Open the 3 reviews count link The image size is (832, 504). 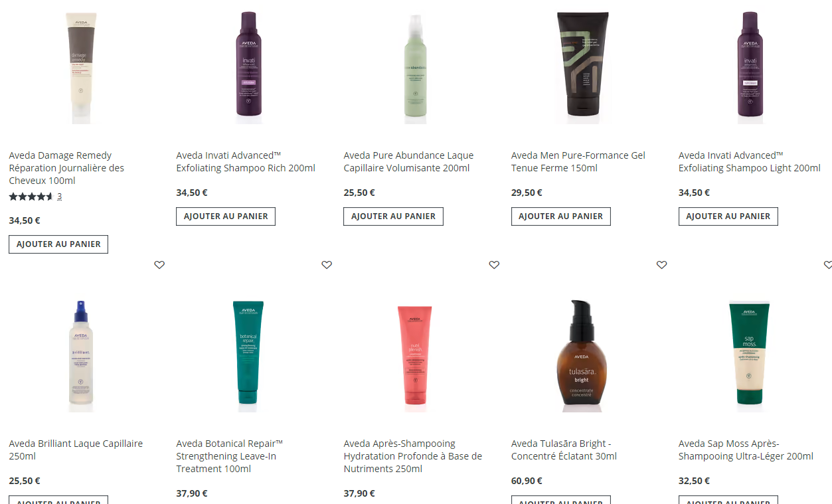tap(59, 197)
